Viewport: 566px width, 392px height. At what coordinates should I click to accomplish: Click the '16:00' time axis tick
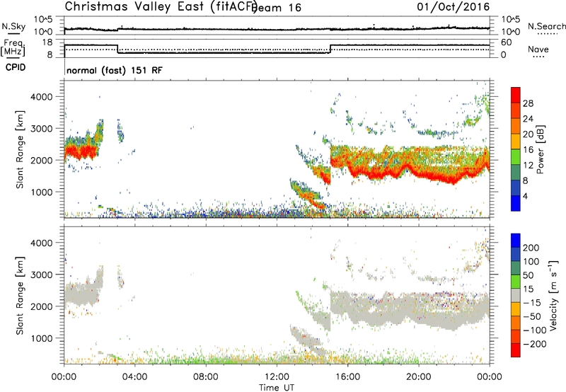(347, 377)
